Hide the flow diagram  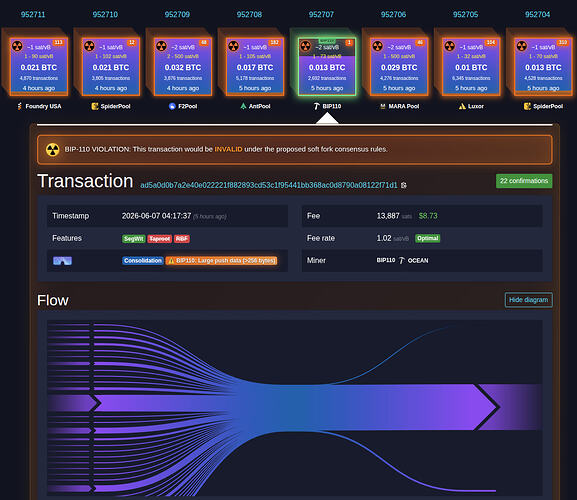click(528, 300)
